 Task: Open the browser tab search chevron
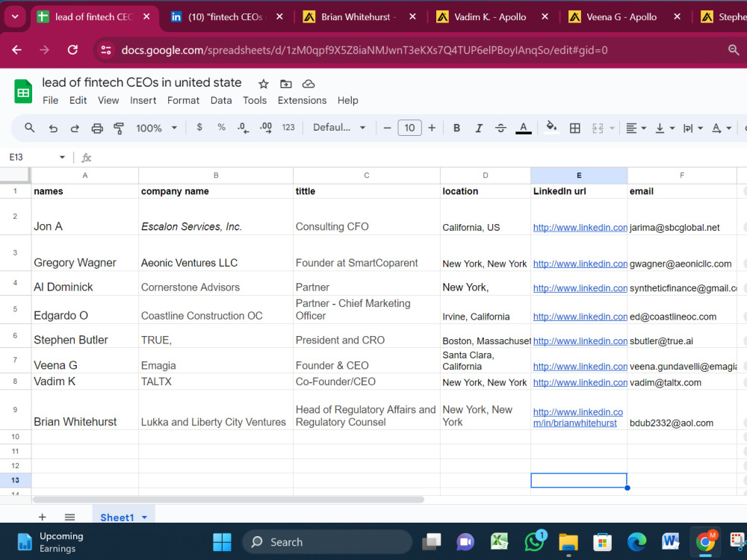(15, 16)
